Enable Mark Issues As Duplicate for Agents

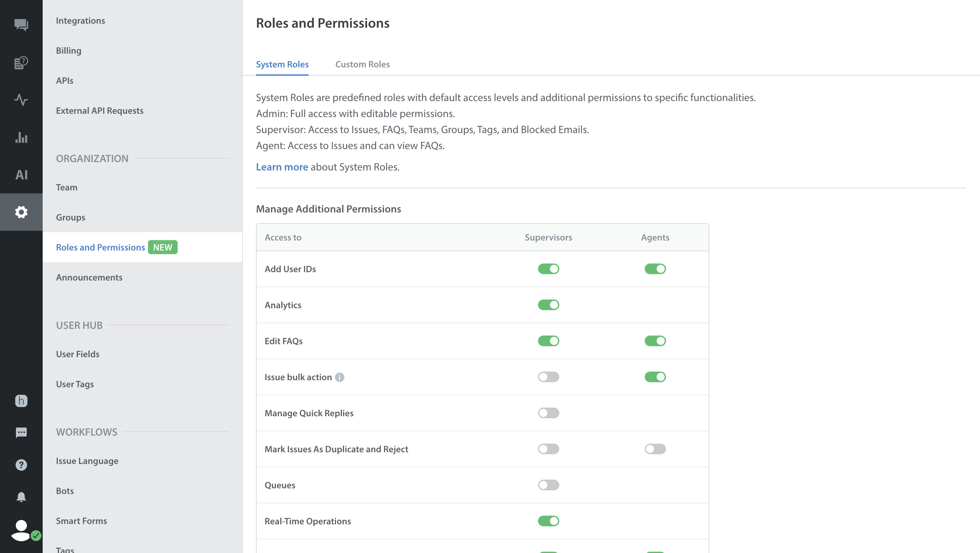(655, 449)
